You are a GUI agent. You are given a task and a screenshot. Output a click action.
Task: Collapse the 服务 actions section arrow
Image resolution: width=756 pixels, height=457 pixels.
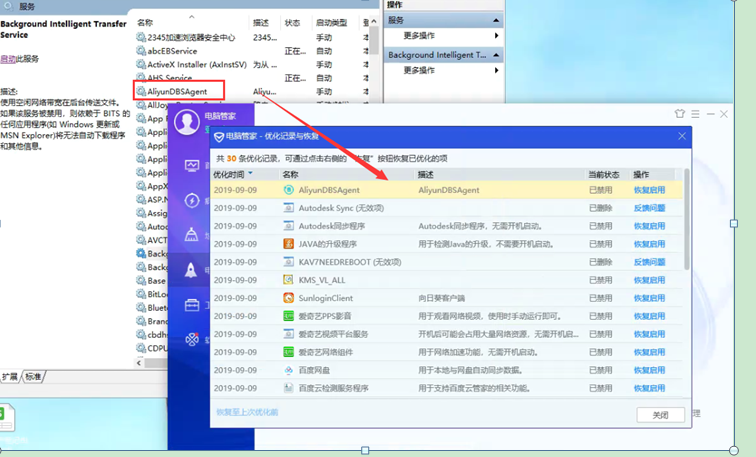(x=496, y=20)
